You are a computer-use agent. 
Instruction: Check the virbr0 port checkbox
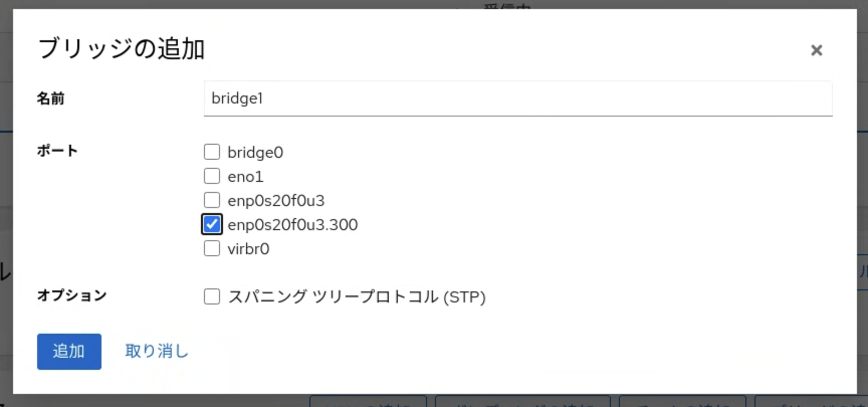(211, 248)
